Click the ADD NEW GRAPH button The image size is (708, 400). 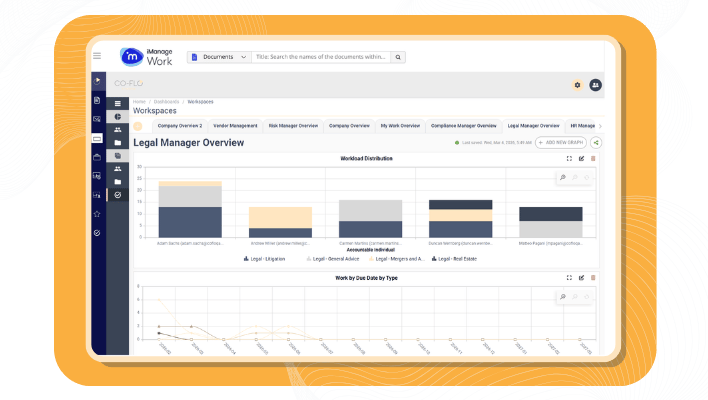[561, 143]
